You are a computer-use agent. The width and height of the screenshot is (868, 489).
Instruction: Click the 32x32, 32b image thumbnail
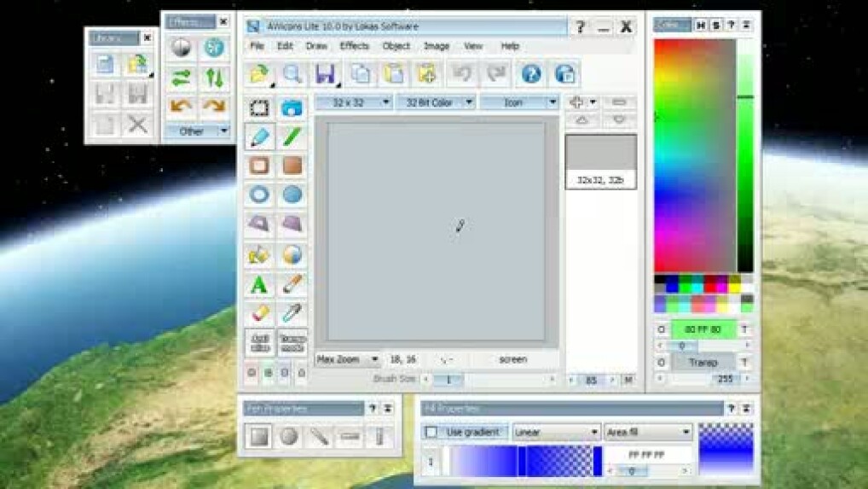pyautogui.click(x=600, y=161)
